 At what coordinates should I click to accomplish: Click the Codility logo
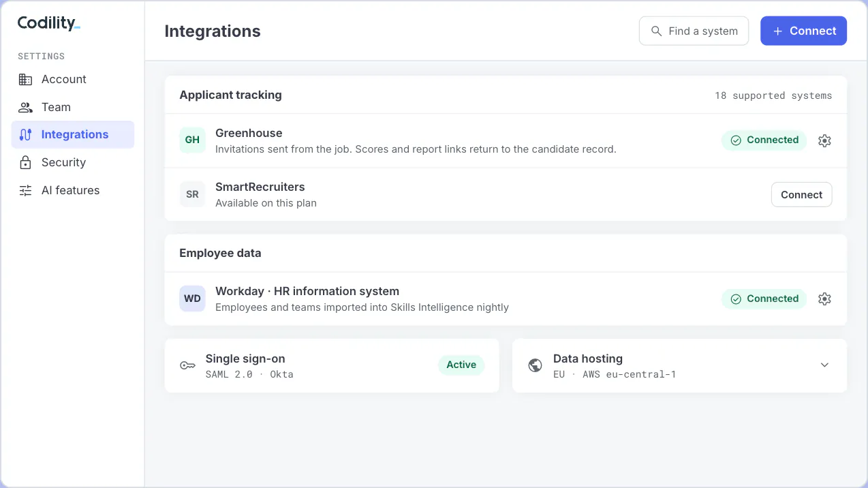[x=48, y=23]
